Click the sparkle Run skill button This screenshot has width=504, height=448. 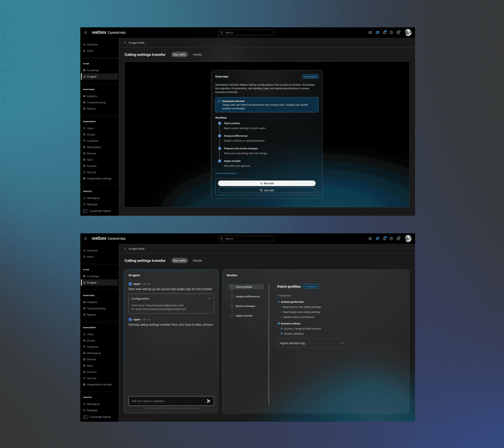(267, 183)
